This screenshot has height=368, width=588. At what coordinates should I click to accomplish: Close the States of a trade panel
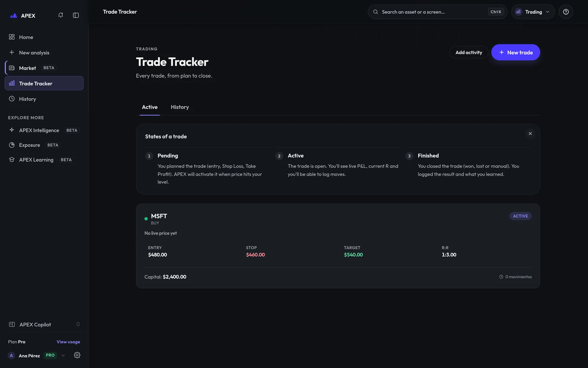click(530, 134)
